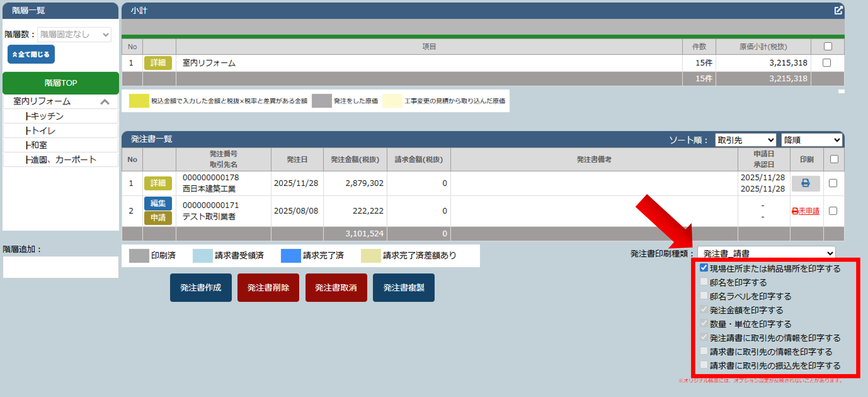Click the red 未申請 printer link
868x397 pixels.
[805, 211]
